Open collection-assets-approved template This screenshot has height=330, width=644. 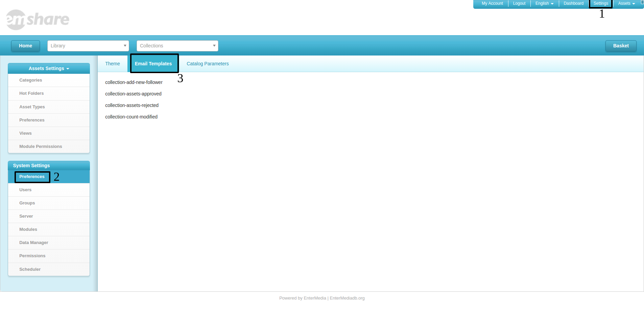point(133,94)
